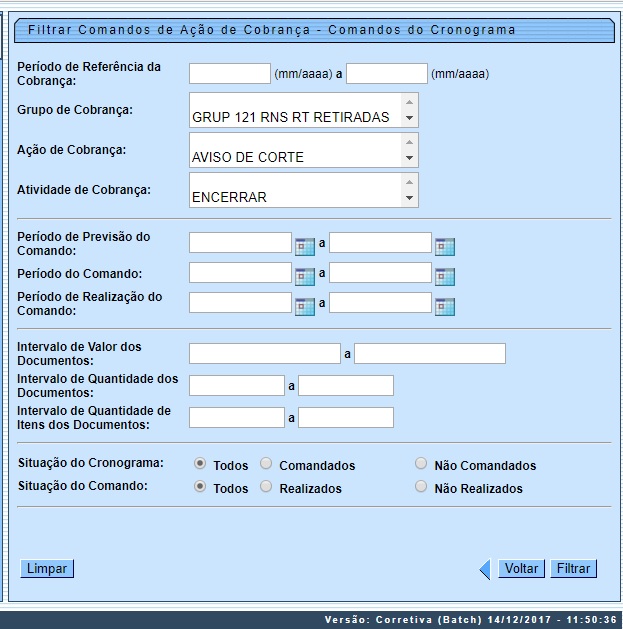
Task: Open calendar for Período de Realização start date
Action: [305, 306]
